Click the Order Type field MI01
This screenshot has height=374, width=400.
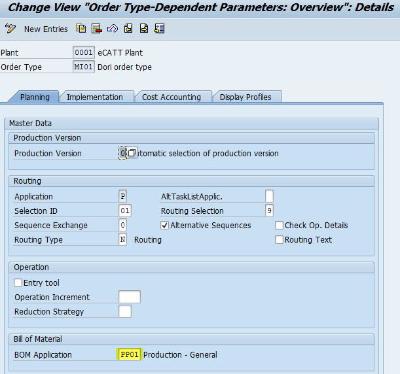[x=84, y=67]
